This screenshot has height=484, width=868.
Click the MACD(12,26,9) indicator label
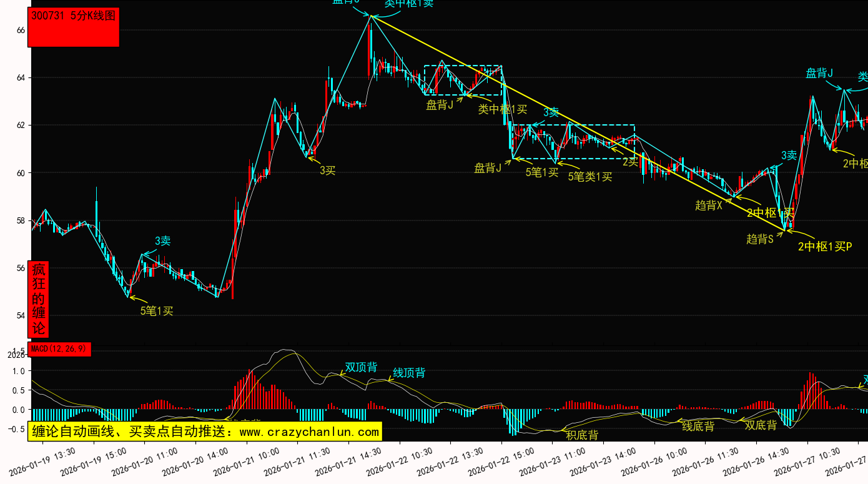(60, 348)
